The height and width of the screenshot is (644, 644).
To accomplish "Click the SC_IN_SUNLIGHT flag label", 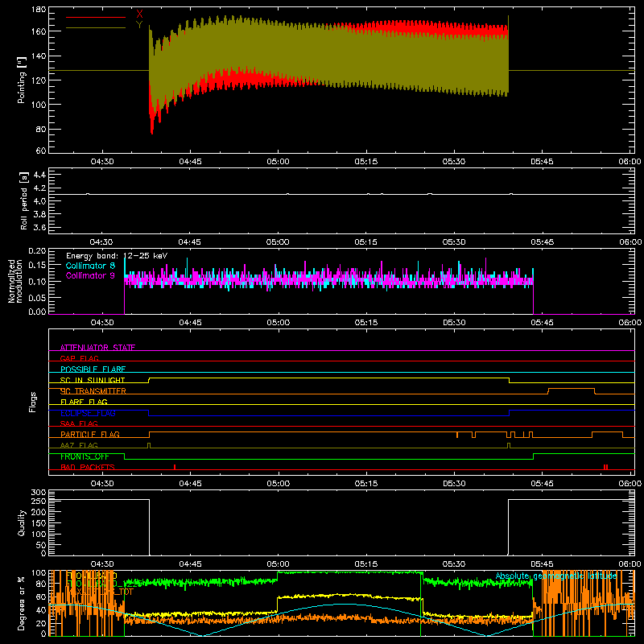I will [93, 380].
